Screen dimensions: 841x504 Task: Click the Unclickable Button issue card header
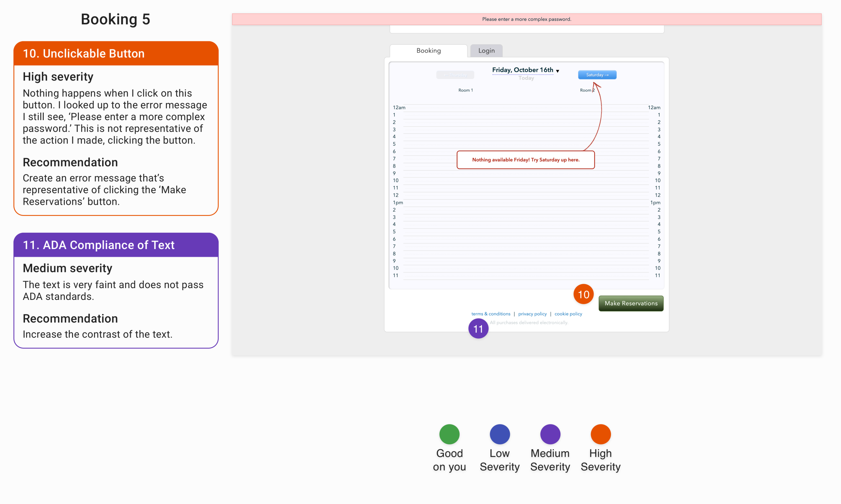click(116, 54)
